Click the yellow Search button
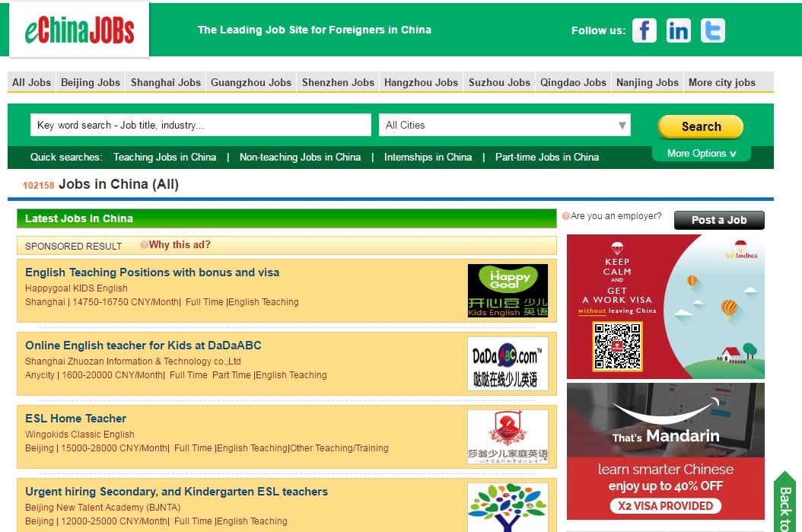This screenshot has height=532, width=802. [x=701, y=126]
